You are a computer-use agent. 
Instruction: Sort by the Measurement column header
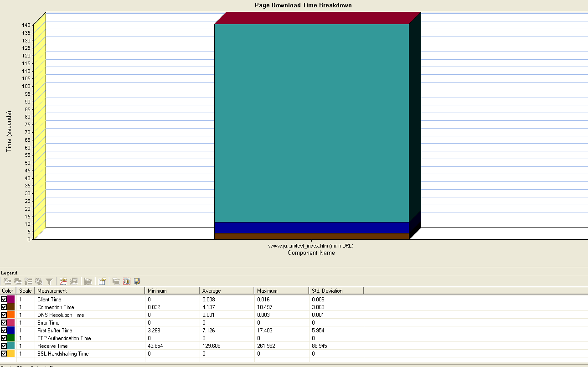[x=90, y=290]
